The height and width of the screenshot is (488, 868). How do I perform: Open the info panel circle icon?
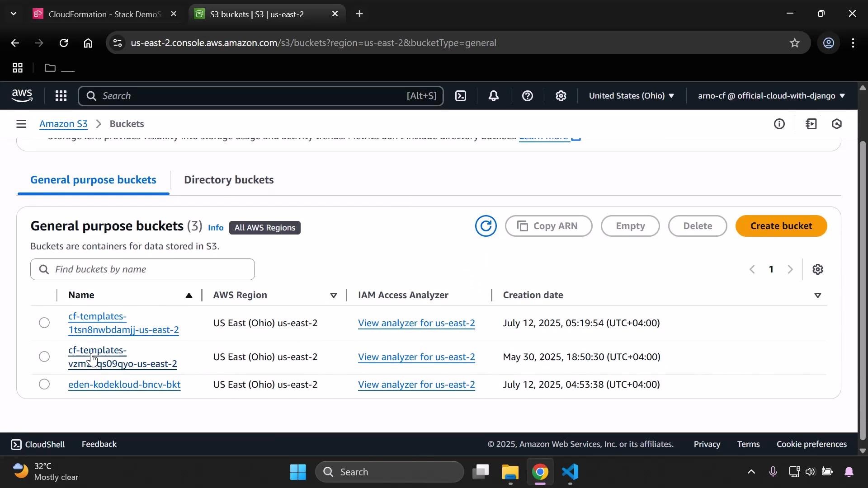click(779, 124)
